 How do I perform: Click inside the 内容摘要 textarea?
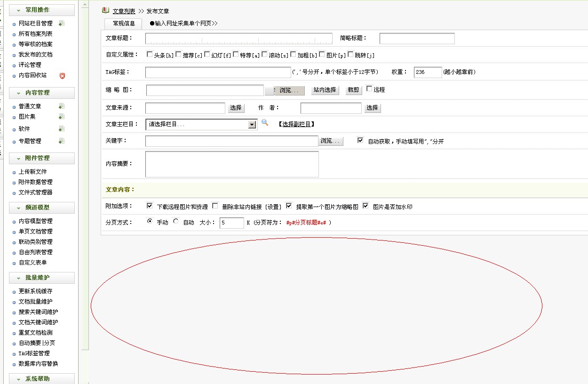232,164
